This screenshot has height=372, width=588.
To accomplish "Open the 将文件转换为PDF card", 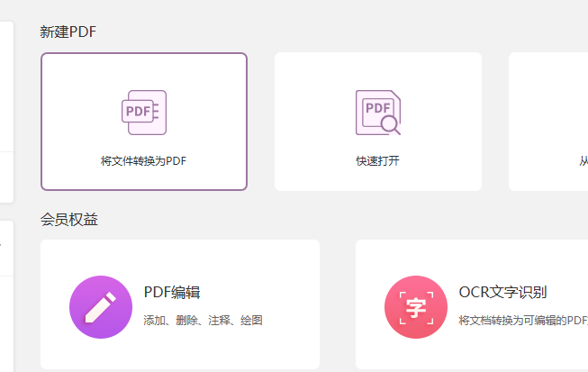I will click(144, 122).
